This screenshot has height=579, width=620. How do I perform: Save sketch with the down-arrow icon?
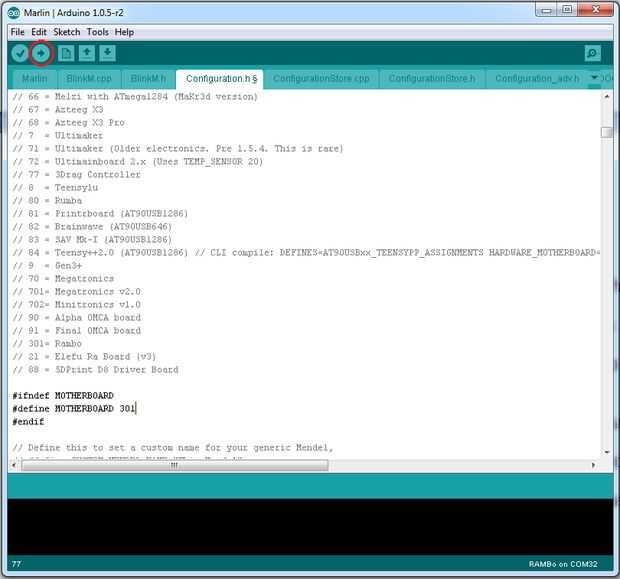coord(107,53)
